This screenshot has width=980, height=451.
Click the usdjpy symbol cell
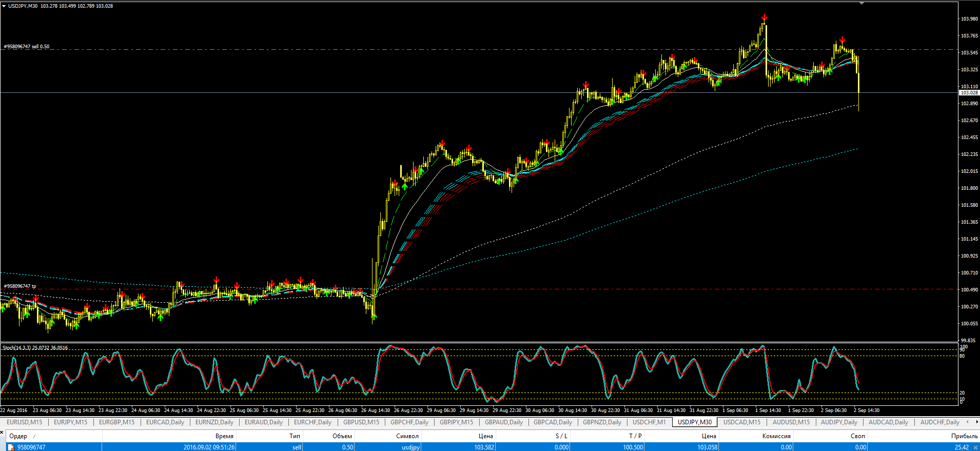(x=411, y=447)
